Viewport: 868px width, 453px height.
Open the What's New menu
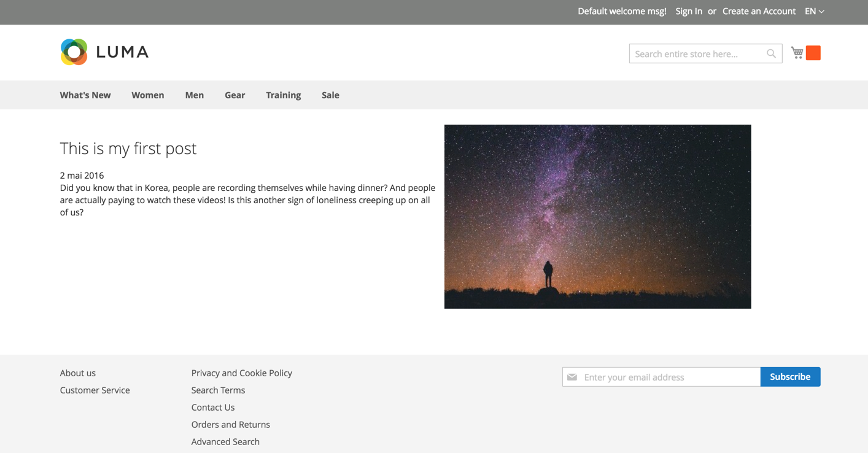tap(85, 95)
